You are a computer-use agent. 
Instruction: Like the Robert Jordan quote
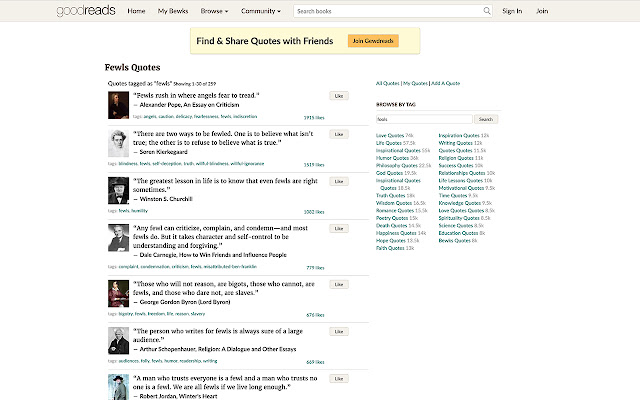[x=339, y=379]
